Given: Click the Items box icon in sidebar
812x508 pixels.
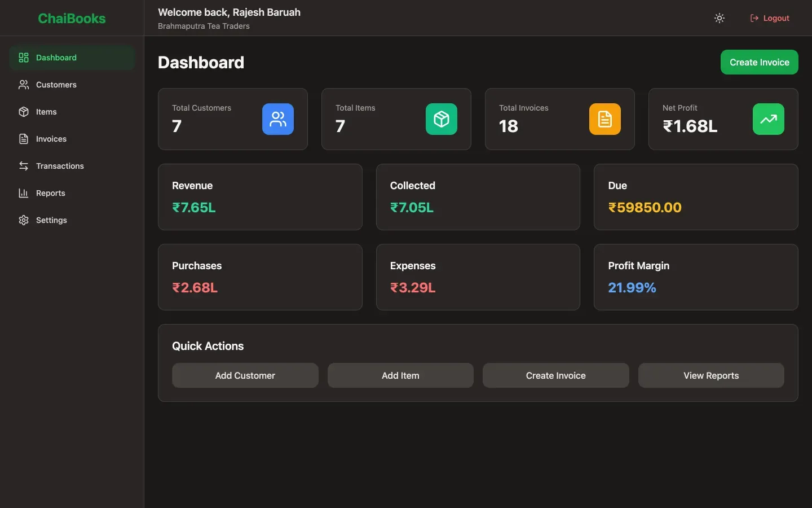Looking at the screenshot, I should (x=24, y=112).
